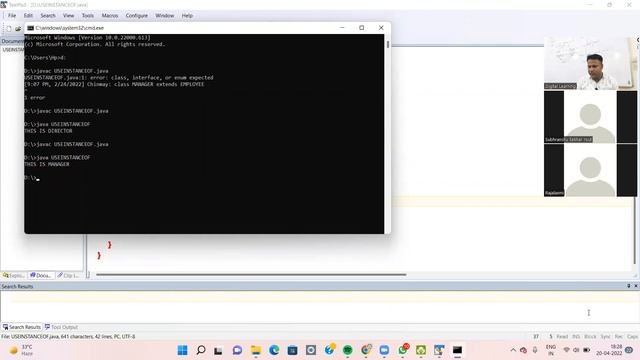This screenshot has height=360, width=640.
Task: Open Microsoft Store from the taskbar
Action: click(x=292, y=350)
